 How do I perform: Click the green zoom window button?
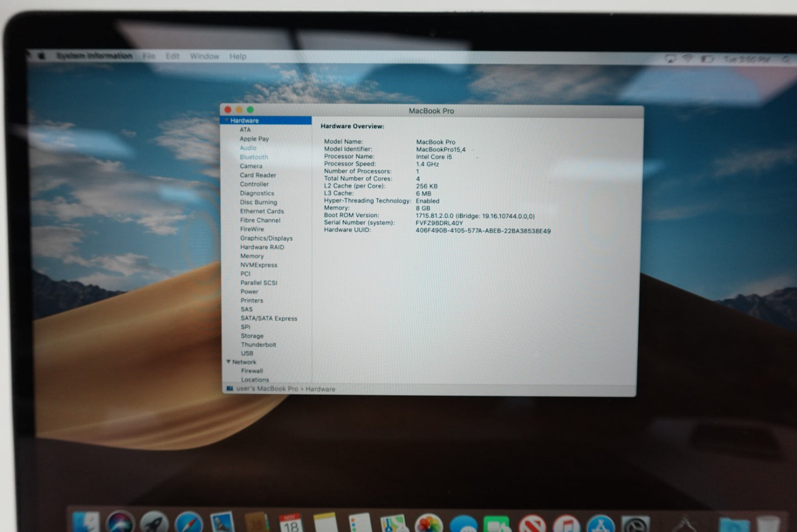point(250,110)
